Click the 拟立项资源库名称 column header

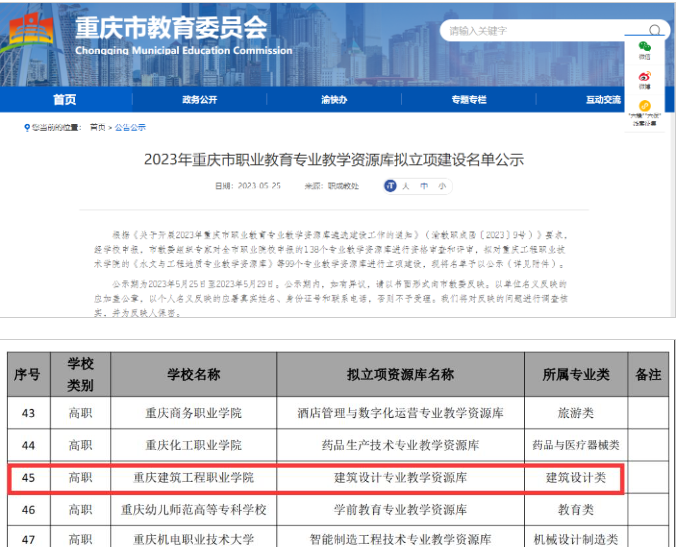400,374
